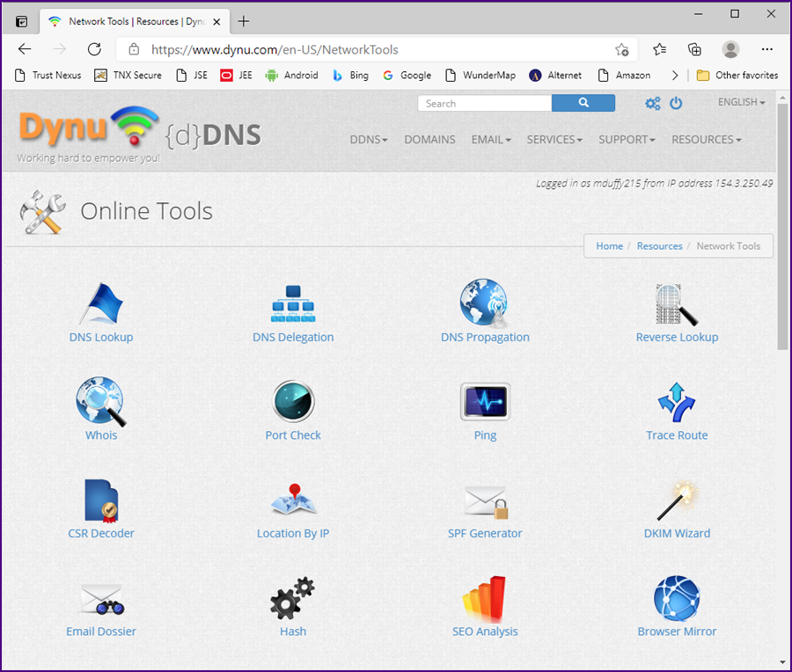Expand the DDNS dropdown menu
Image resolution: width=792 pixels, height=672 pixels.
pyautogui.click(x=369, y=139)
